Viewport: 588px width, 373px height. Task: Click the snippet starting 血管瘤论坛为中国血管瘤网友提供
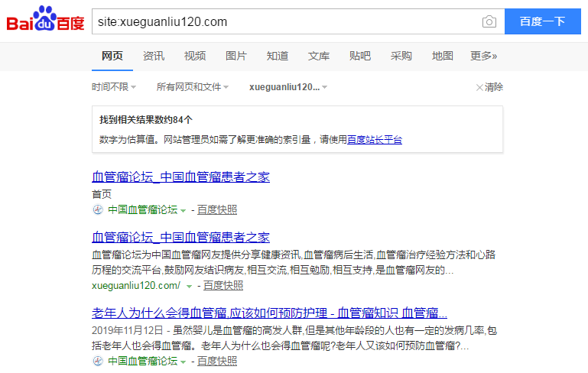[294, 262]
